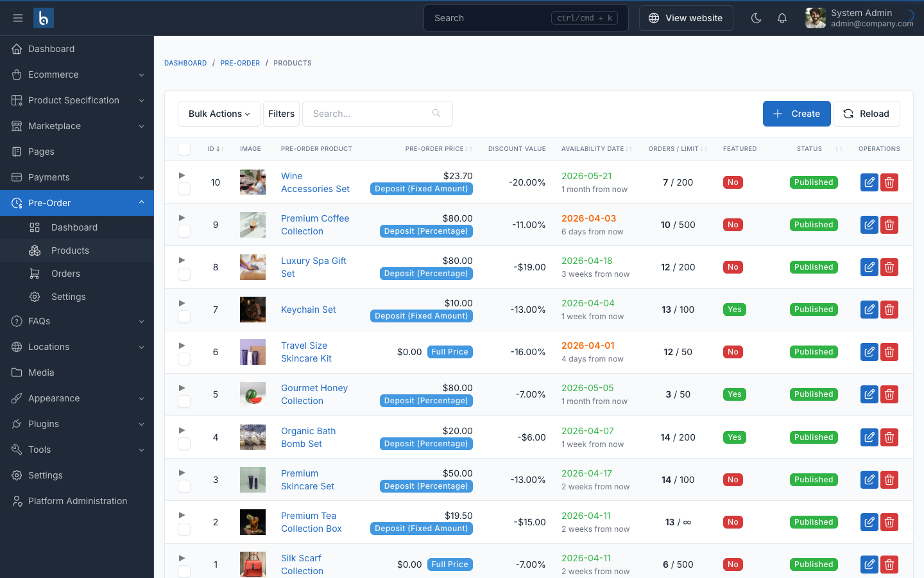This screenshot has width=924, height=578.
Task: Expand the Ecommerce sidebar menu
Action: 77,74
